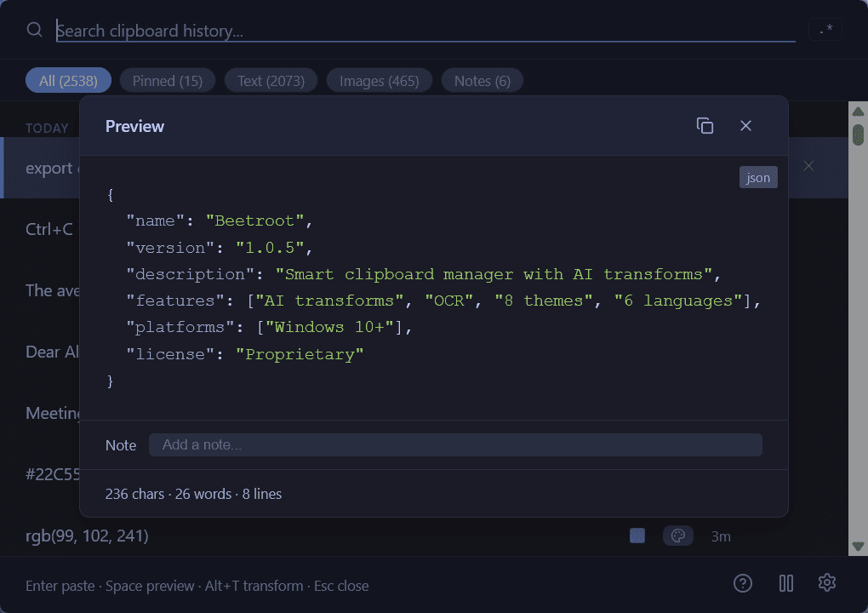Open the help question mark icon
This screenshot has height=613, width=868.
click(742, 583)
